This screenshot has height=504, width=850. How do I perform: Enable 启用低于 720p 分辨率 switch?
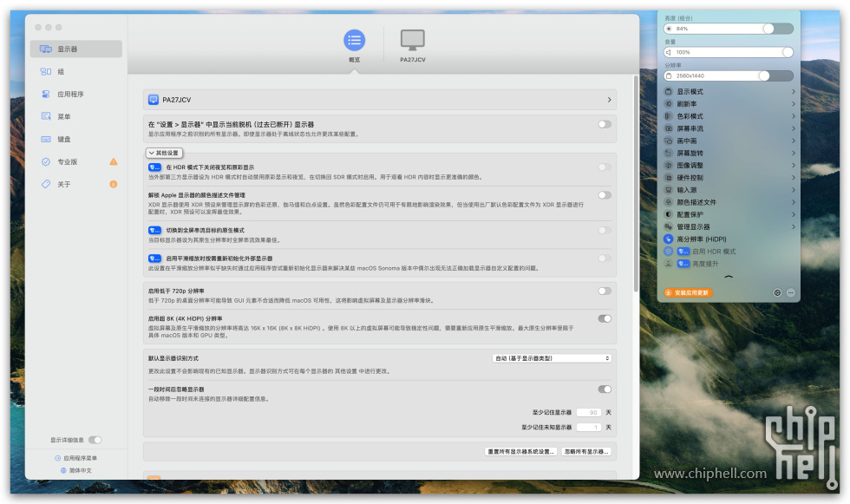(605, 291)
